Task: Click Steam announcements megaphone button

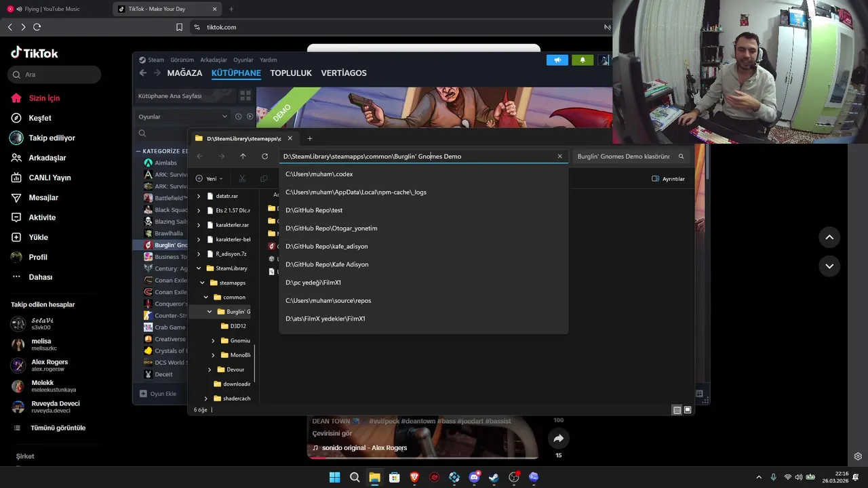Action: 557,60
